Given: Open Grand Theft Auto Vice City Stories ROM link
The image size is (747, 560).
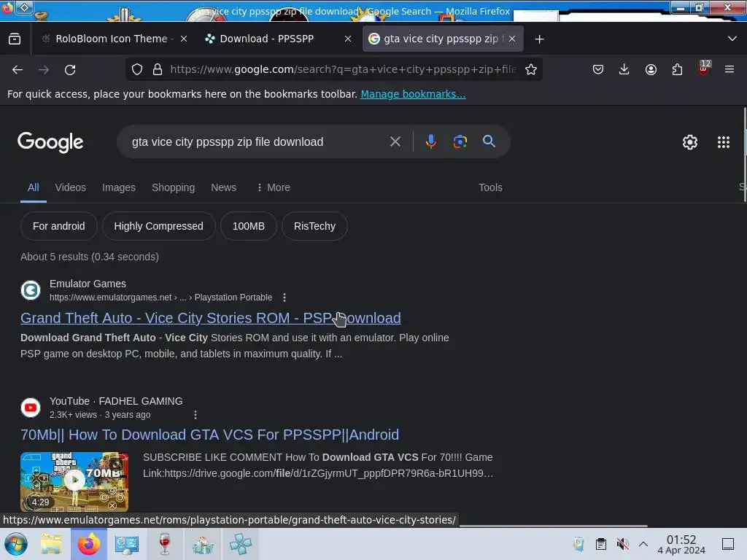Looking at the screenshot, I should pyautogui.click(x=211, y=318).
